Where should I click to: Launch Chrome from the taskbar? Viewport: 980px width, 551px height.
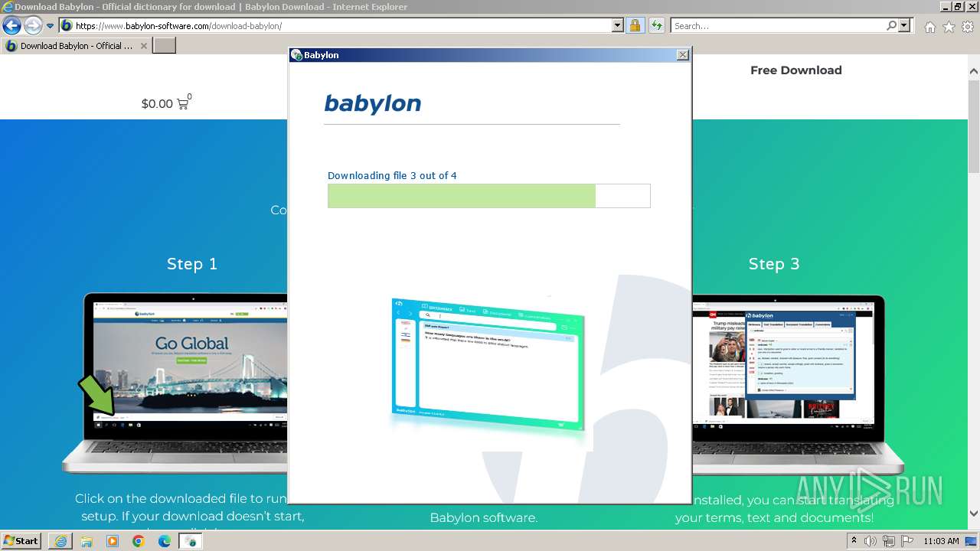pos(139,541)
